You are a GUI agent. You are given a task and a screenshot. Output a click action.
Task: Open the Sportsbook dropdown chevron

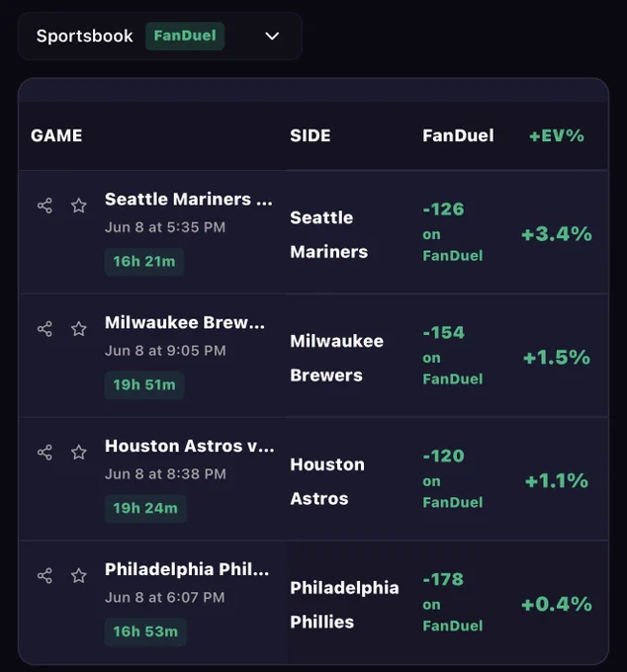272,36
